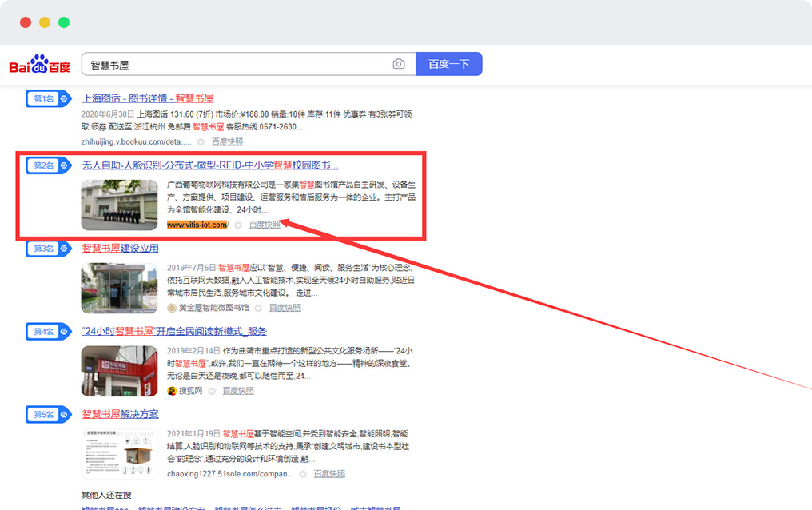Click the 搜狐网 source icon
This screenshot has height=510, width=812.
tap(172, 391)
